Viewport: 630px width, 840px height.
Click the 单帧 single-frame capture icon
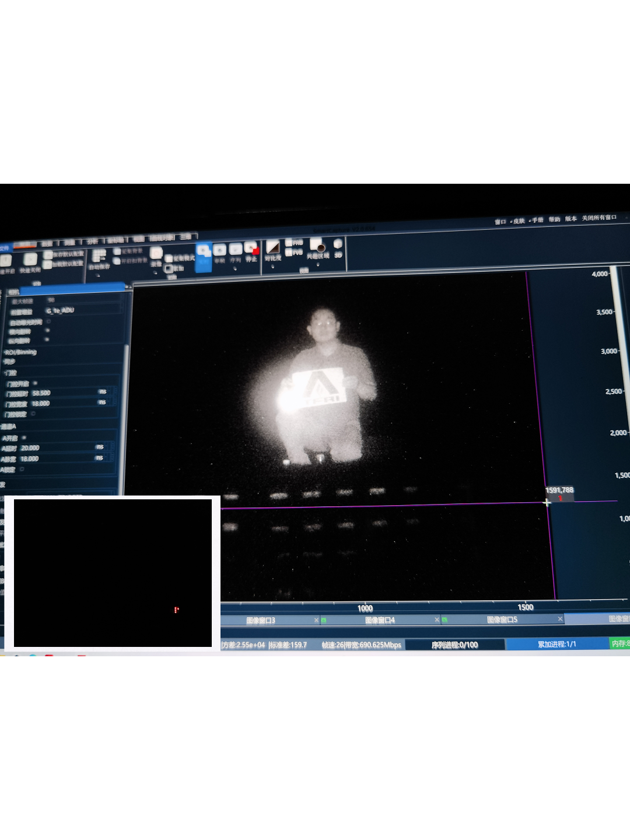pyautogui.click(x=219, y=251)
